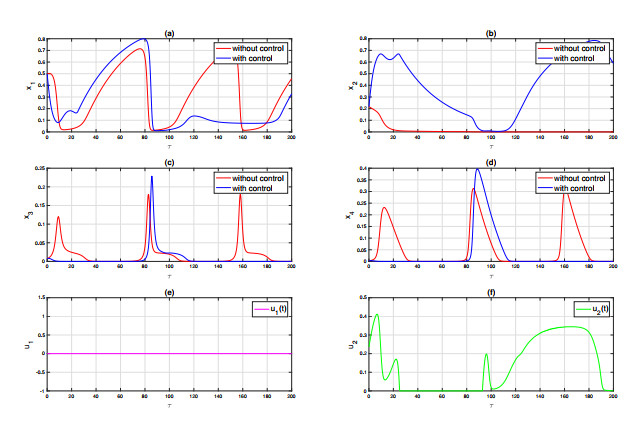Select 'without control' legend entry in plot (a)
The width and height of the screenshot is (636, 429).
point(259,47)
